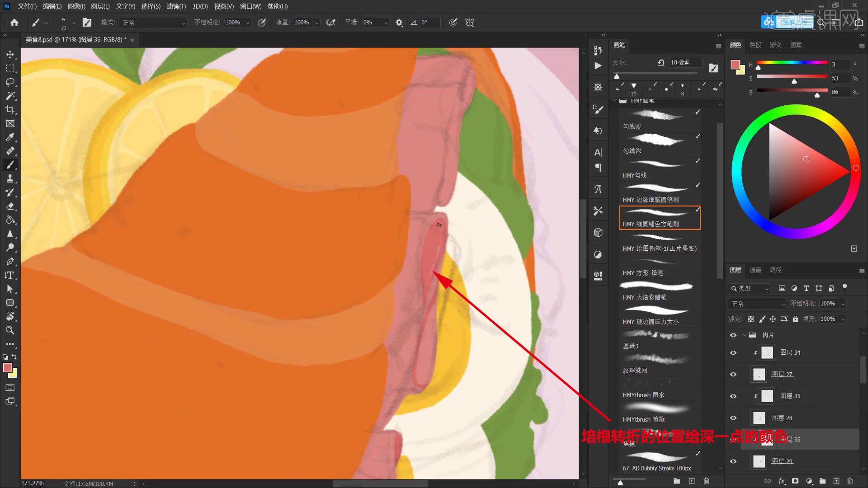Hide layer 图层 35
This screenshot has width=868, height=488.
[x=733, y=396]
